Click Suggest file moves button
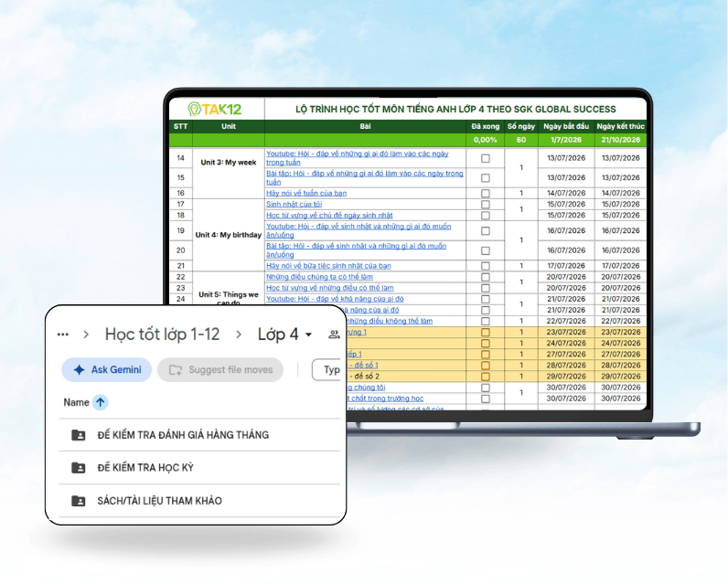The image size is (728, 584). point(220,370)
